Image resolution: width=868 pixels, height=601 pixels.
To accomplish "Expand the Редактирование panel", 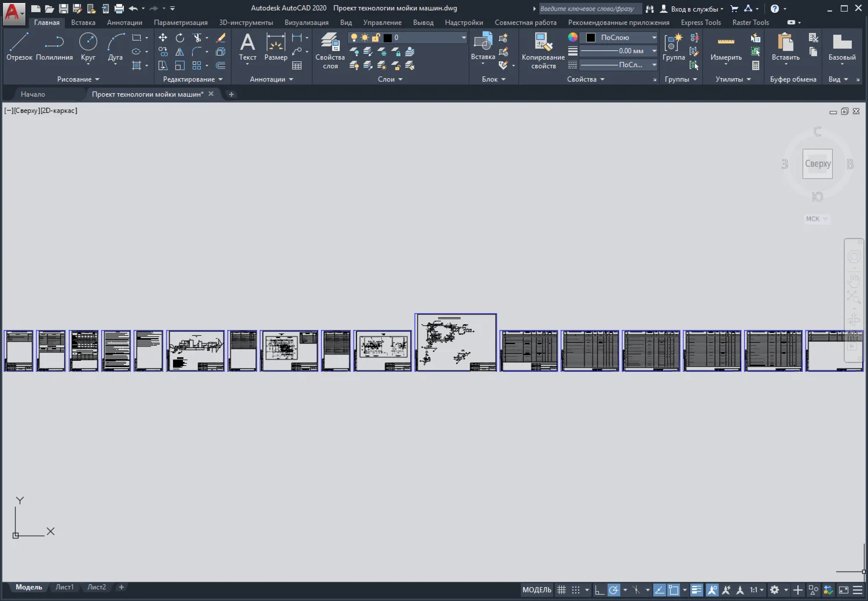I will click(x=193, y=79).
